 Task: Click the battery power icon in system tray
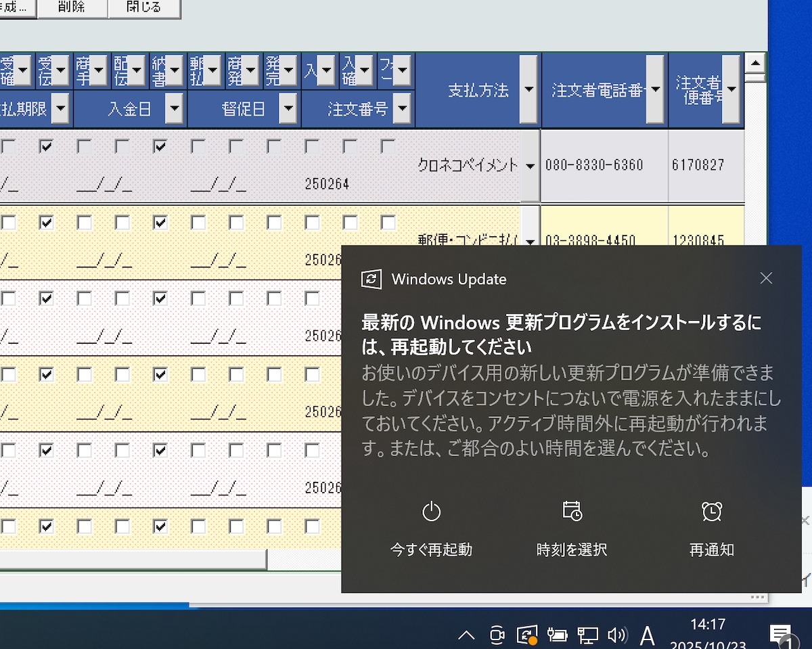click(557, 635)
